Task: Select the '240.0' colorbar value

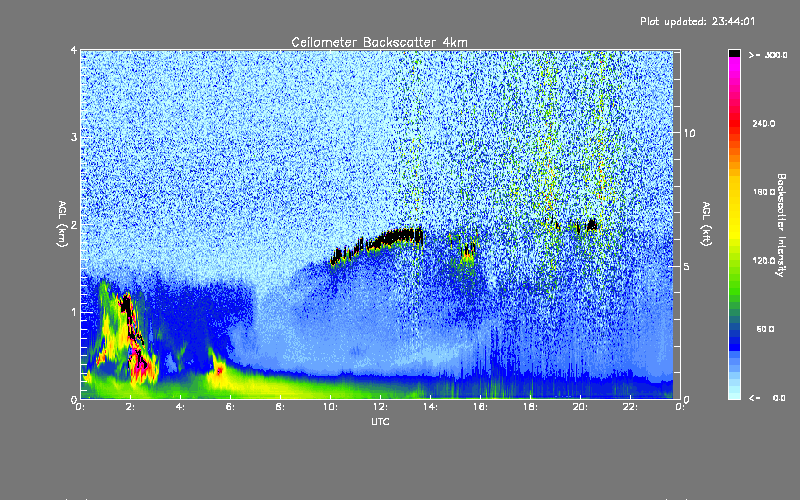Action: coord(764,123)
